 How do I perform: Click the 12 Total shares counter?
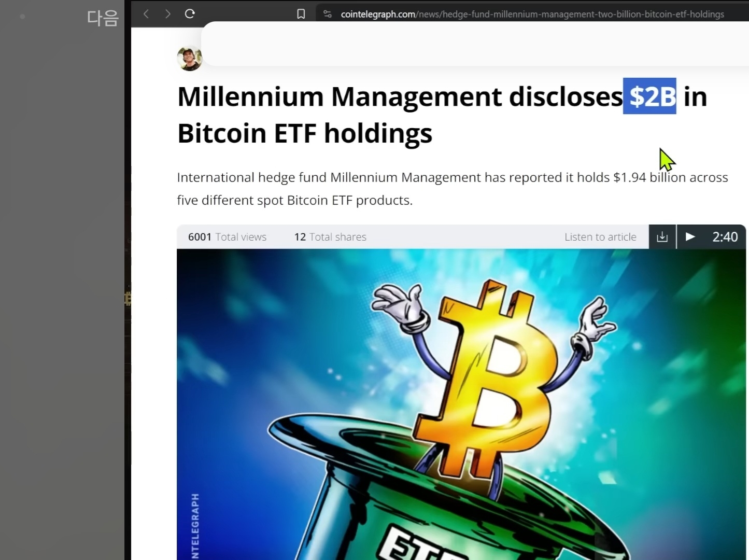pyautogui.click(x=330, y=237)
